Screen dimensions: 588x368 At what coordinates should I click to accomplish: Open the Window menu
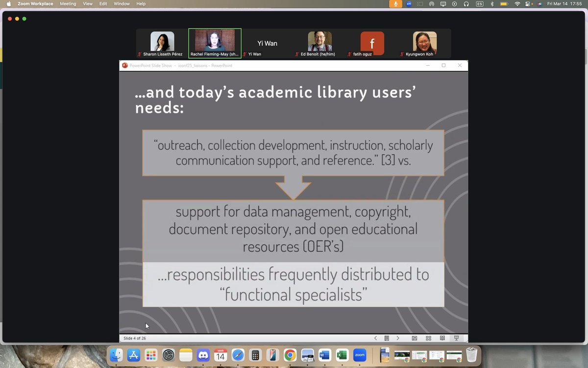tap(122, 4)
